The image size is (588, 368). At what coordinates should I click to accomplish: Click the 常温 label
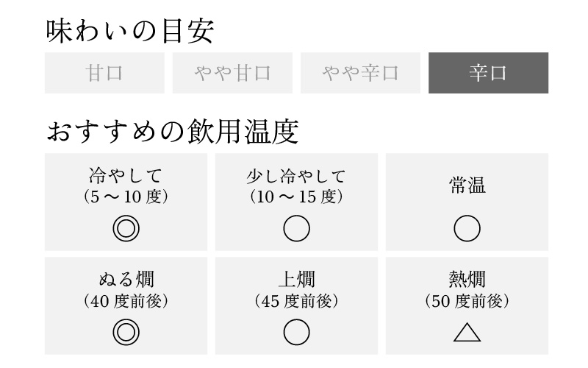point(467,185)
